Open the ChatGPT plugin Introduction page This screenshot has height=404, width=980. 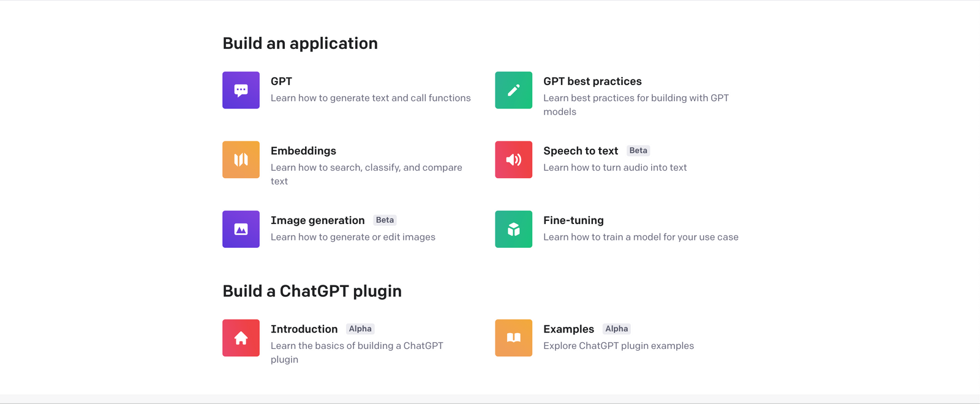point(304,329)
